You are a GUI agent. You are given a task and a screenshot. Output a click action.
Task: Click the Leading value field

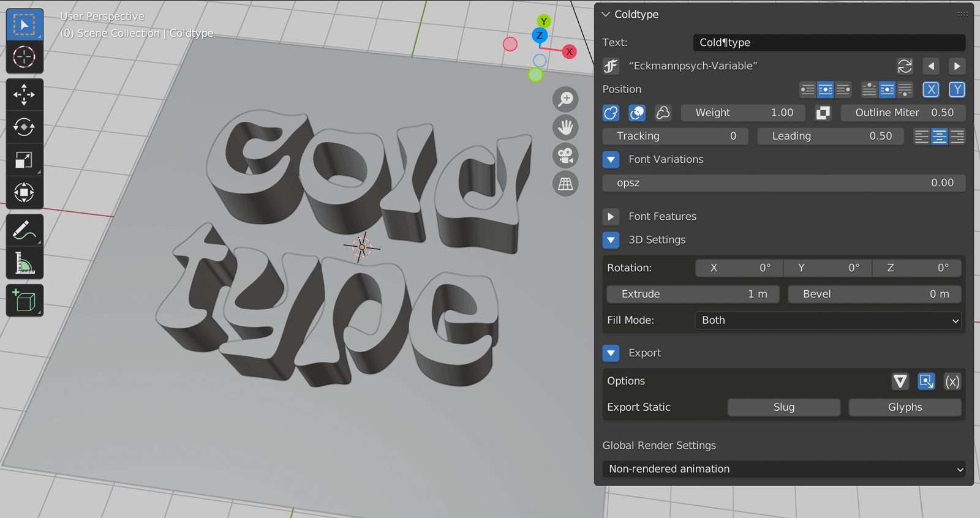coord(831,137)
